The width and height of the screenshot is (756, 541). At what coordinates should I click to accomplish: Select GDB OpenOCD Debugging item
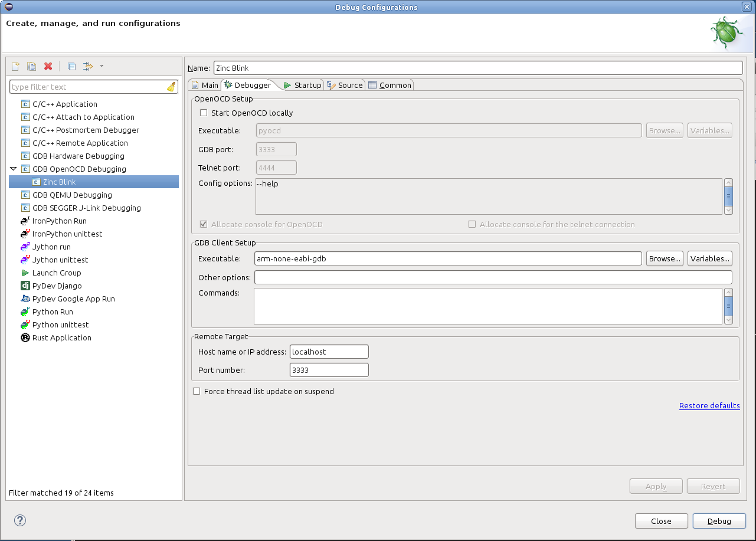(79, 169)
